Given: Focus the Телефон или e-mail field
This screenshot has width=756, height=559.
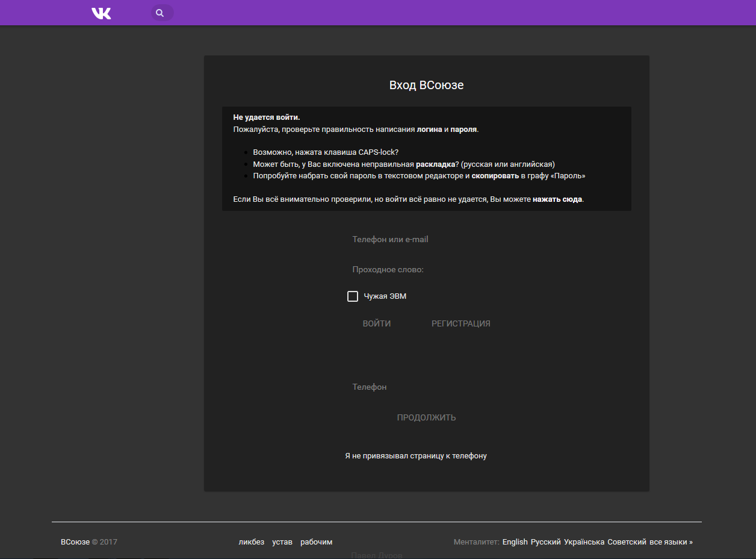Looking at the screenshot, I should tap(426, 239).
